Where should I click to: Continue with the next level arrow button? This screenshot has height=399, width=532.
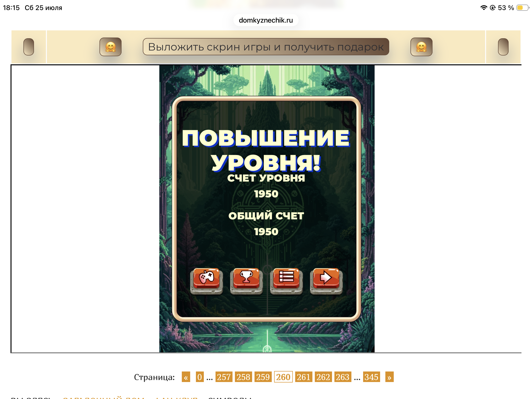point(326,281)
